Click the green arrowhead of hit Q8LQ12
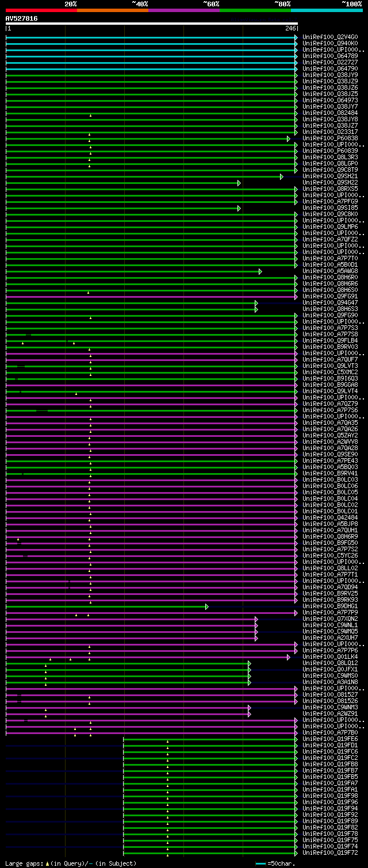This screenshot has width=368, height=868. pos(250,663)
